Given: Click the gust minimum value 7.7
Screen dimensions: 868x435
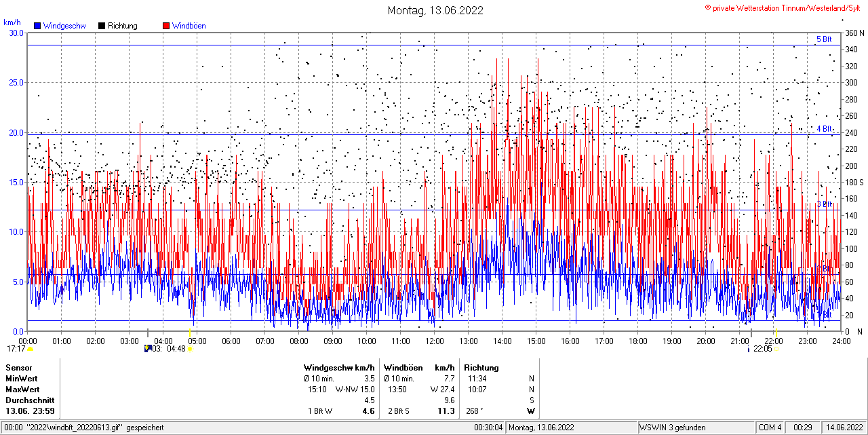Looking at the screenshot, I should (x=449, y=379).
